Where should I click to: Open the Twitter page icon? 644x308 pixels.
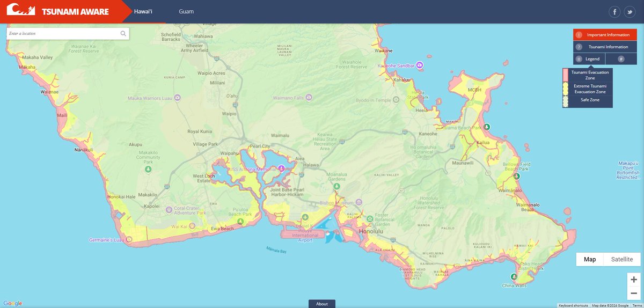631,12
